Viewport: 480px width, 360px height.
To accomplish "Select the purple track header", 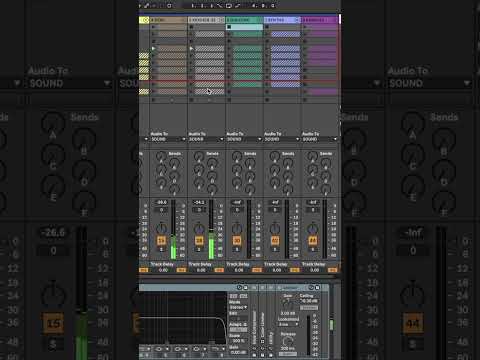I will point(320,20).
